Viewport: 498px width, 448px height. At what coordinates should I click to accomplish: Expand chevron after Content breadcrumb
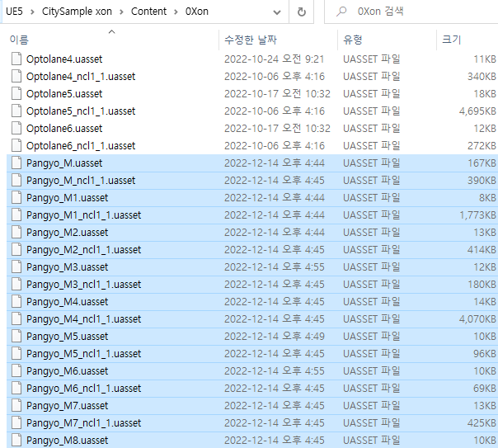(x=176, y=12)
